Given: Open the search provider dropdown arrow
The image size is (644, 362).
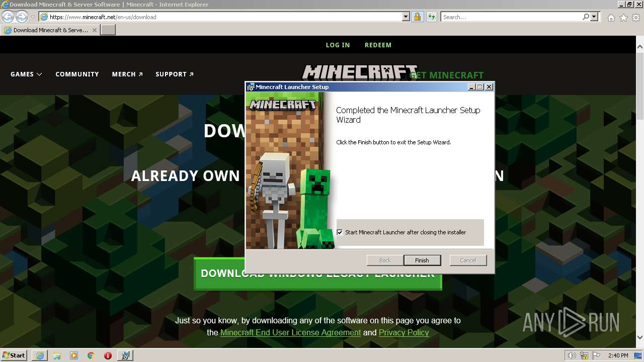Looking at the screenshot, I should point(594,17).
